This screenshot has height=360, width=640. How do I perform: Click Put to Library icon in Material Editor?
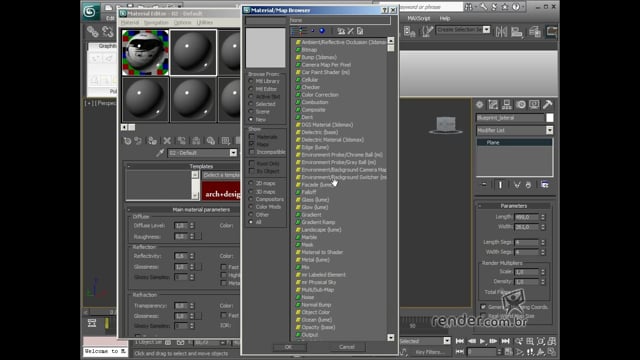[211, 141]
